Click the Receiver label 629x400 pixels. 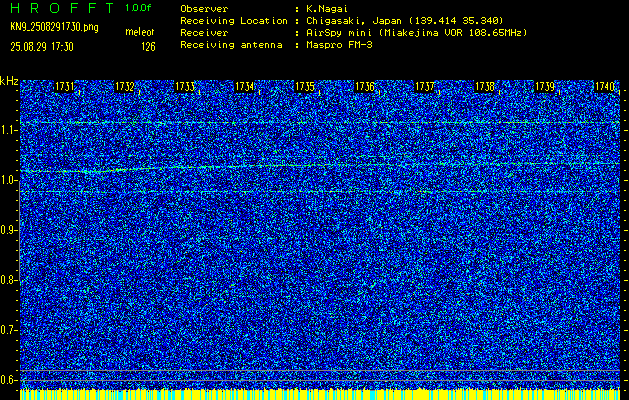[x=204, y=33]
